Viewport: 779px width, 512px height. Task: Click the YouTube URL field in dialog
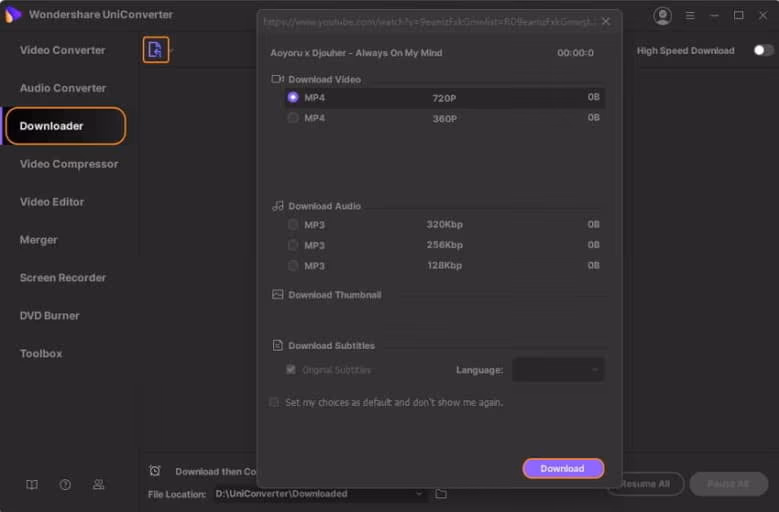pyautogui.click(x=429, y=21)
